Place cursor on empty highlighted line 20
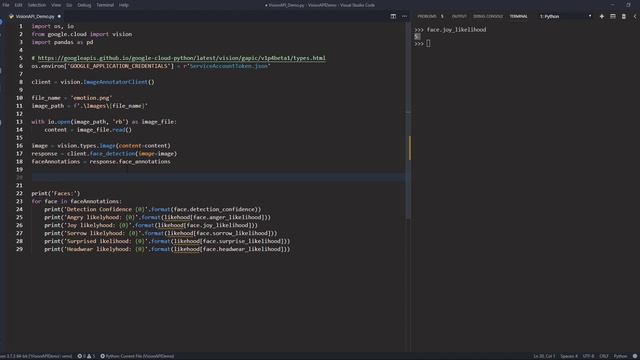 click(x=218, y=177)
